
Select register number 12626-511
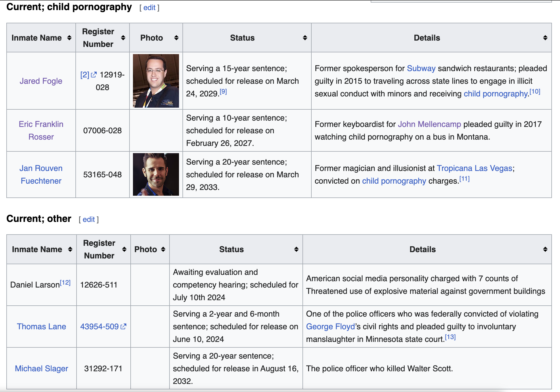(99, 285)
